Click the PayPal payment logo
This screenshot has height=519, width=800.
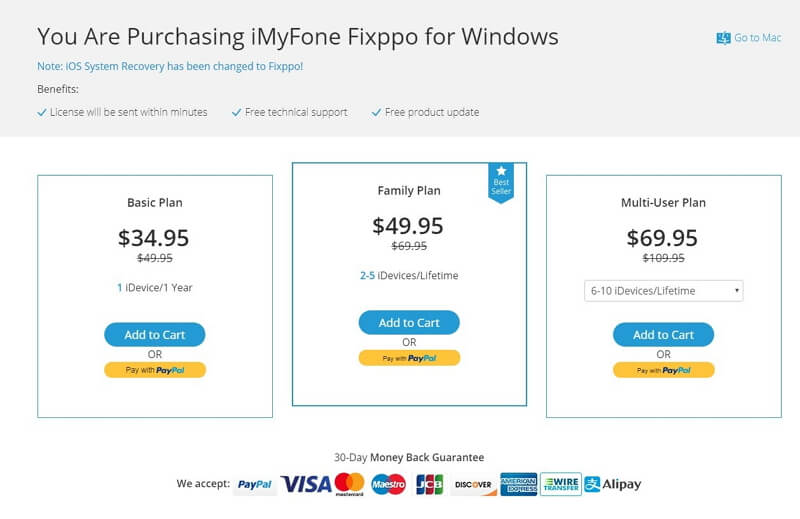click(x=255, y=484)
